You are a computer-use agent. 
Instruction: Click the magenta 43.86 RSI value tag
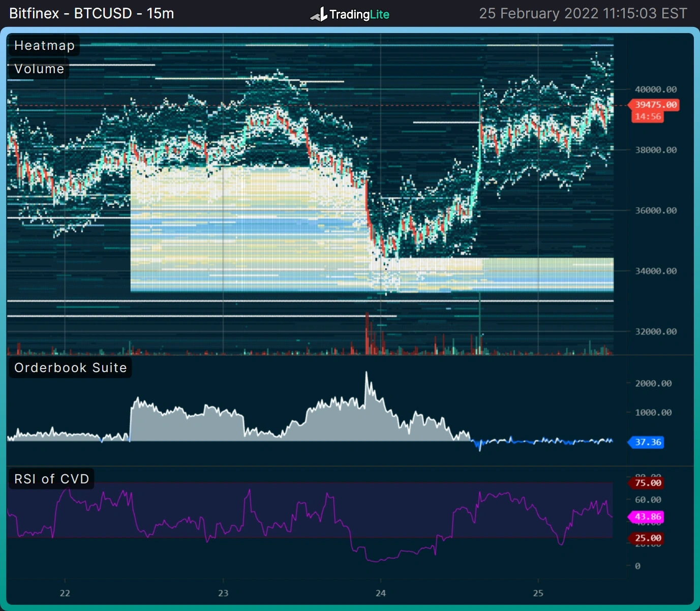[x=646, y=517]
